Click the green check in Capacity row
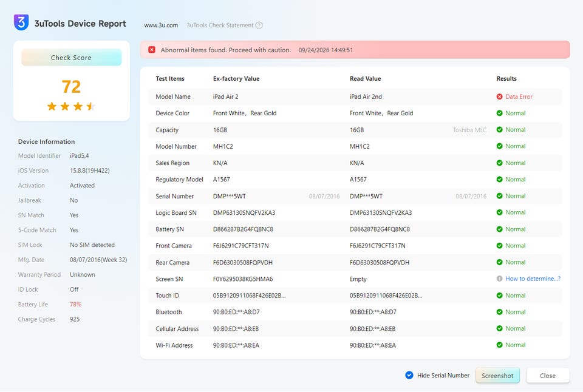The image size is (583, 392). [x=499, y=130]
